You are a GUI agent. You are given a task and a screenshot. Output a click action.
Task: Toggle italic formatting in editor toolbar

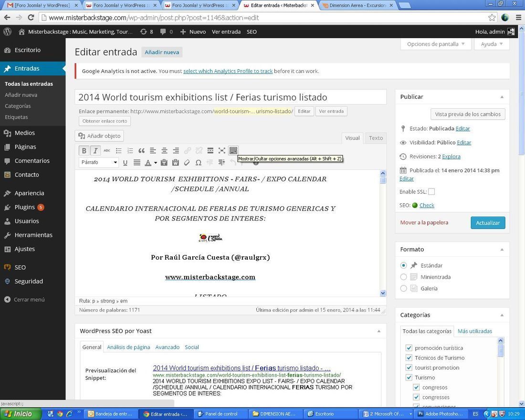pos(95,151)
